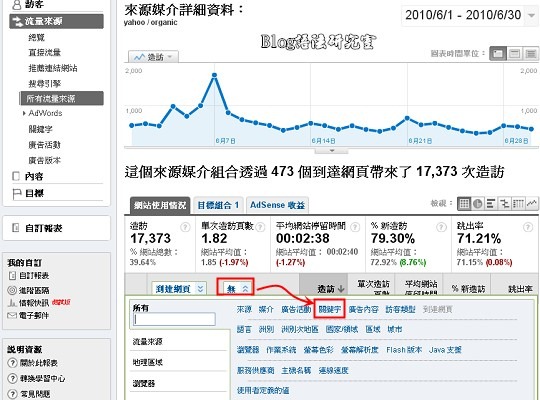This screenshot has width=540, height=400.
Task: Open the 到達網頁 dimension dropdown
Action: pos(179,289)
